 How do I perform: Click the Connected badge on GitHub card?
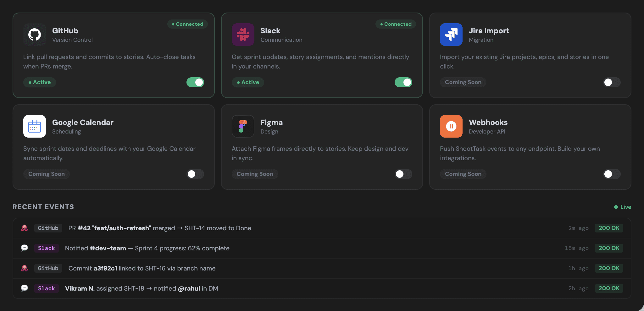coord(187,24)
